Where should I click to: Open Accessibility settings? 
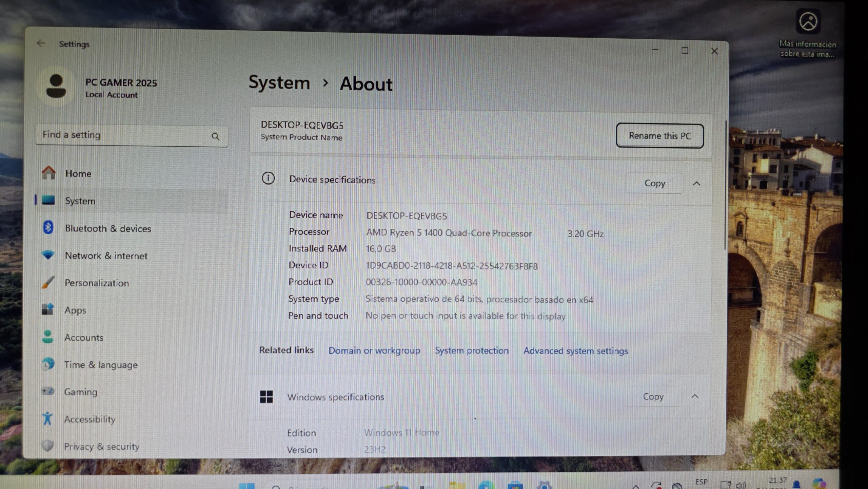90,419
